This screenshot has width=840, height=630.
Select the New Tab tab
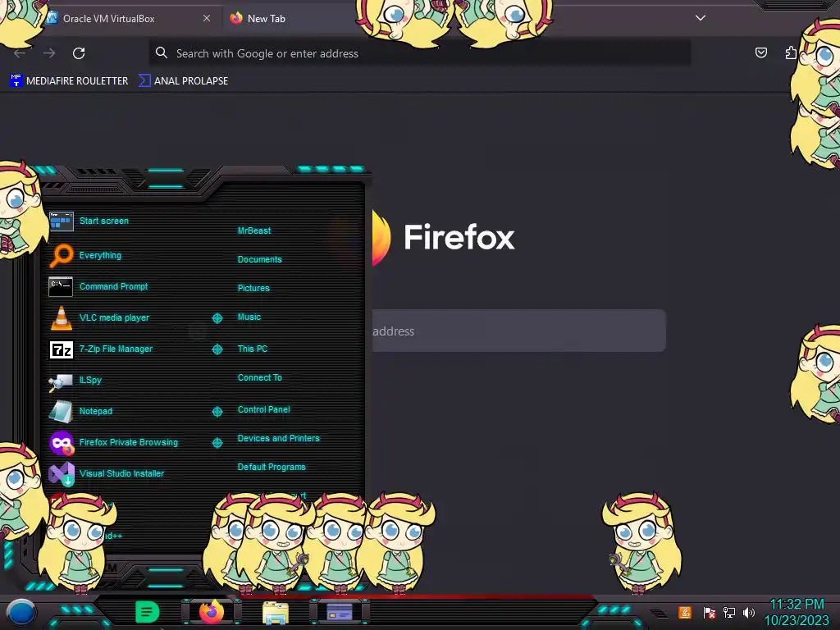290,18
